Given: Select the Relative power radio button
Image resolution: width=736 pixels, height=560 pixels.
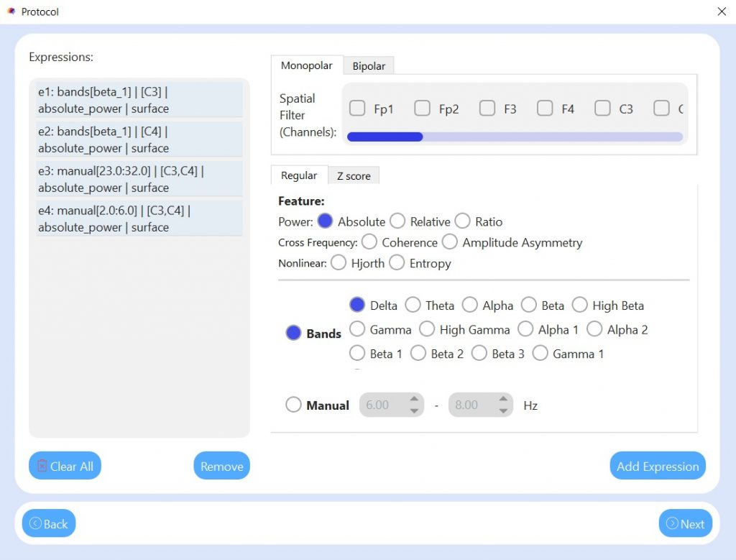Looking at the screenshot, I should coord(397,221).
